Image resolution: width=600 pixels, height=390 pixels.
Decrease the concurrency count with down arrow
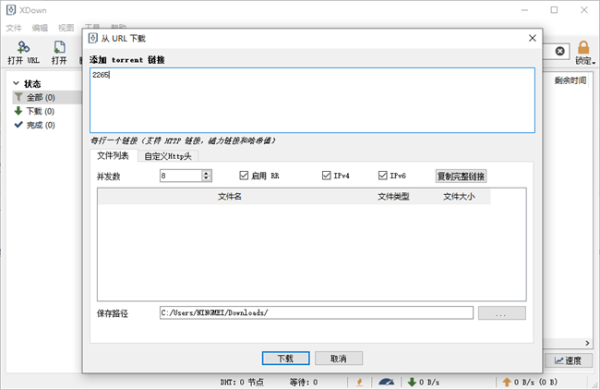206,178
